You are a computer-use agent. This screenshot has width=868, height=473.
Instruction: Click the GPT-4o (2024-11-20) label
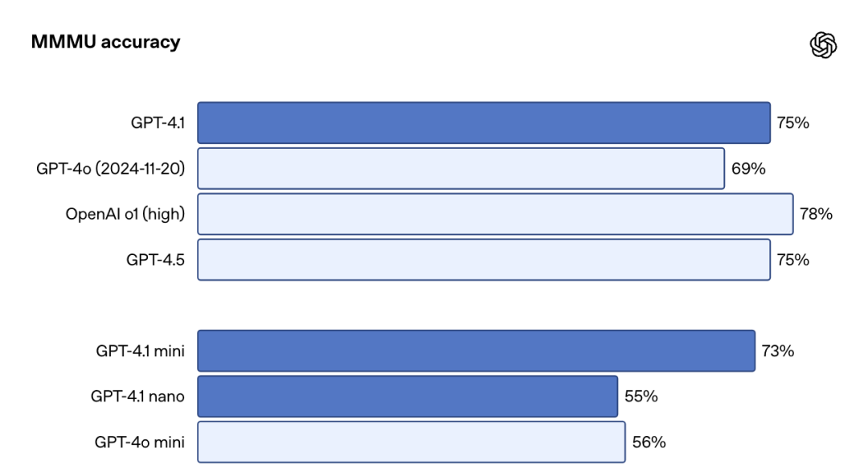111,169
